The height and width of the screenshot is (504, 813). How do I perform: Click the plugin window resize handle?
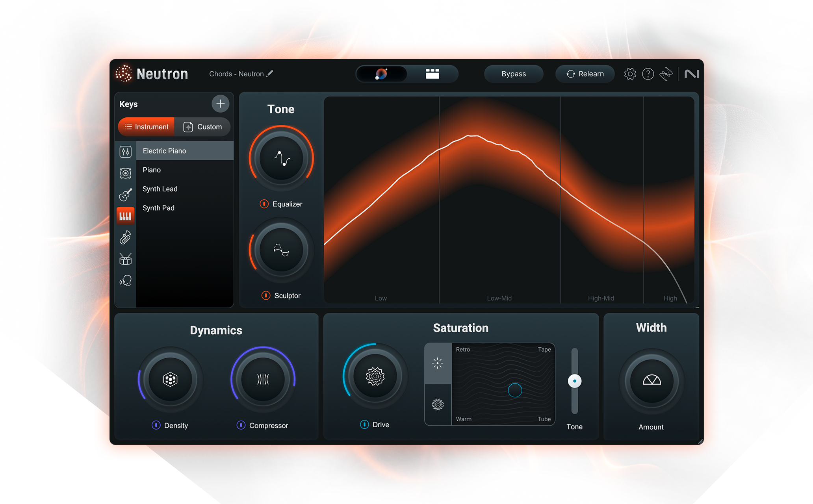[700, 441]
